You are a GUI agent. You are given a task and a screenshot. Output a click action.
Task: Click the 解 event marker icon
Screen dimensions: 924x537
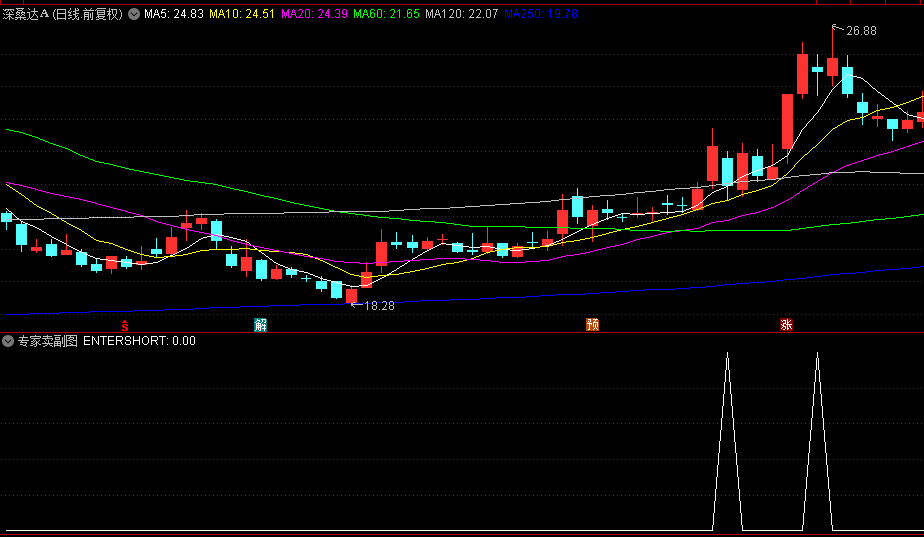pyautogui.click(x=260, y=325)
